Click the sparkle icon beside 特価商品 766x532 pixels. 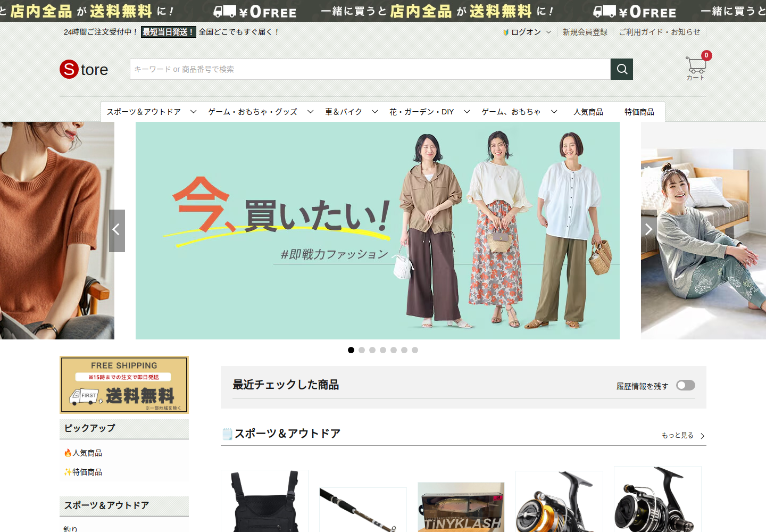tap(68, 472)
